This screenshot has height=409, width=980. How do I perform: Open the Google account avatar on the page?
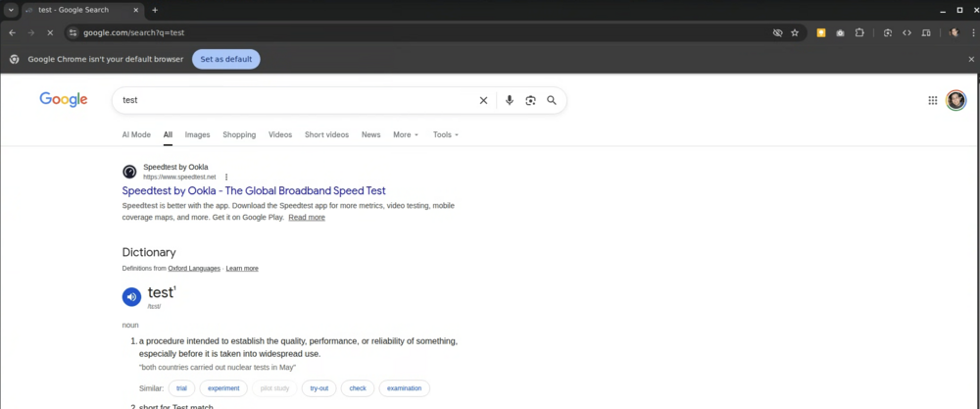tap(955, 100)
